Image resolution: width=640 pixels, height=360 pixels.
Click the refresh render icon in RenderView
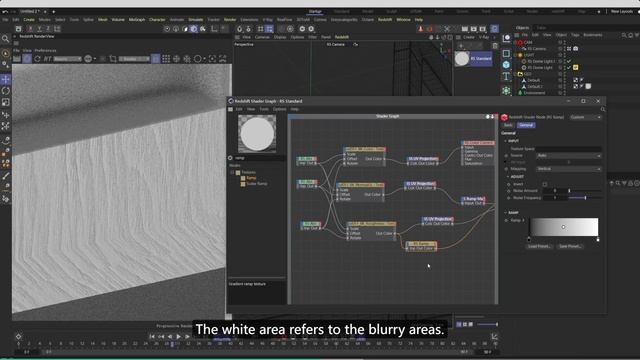pyautogui.click(x=37, y=59)
